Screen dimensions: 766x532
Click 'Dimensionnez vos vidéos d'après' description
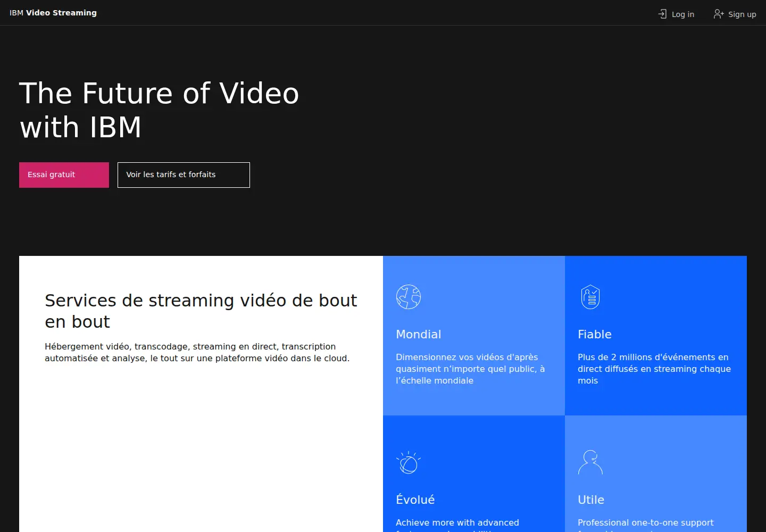pyautogui.click(x=470, y=369)
